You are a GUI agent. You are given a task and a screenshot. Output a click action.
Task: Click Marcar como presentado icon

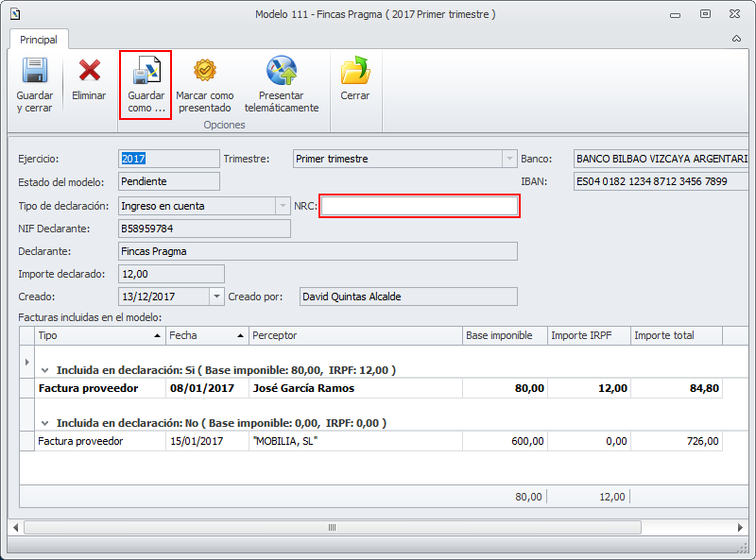tap(205, 72)
